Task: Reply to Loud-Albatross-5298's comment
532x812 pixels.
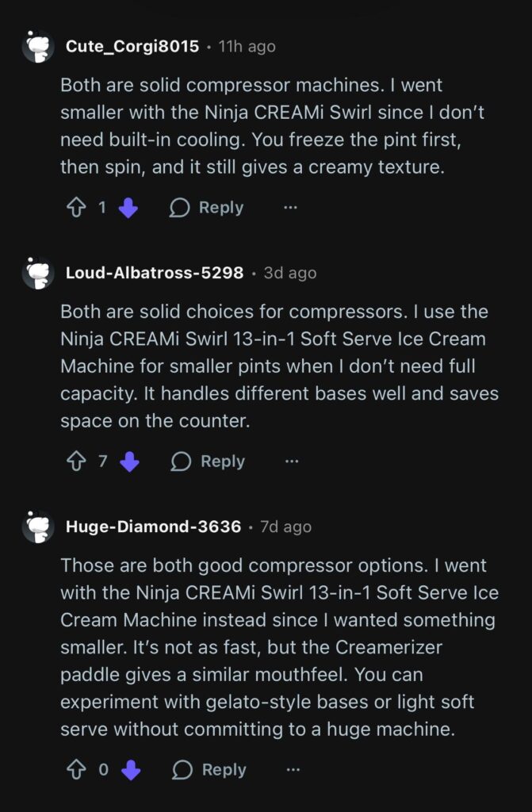Action: (209, 462)
